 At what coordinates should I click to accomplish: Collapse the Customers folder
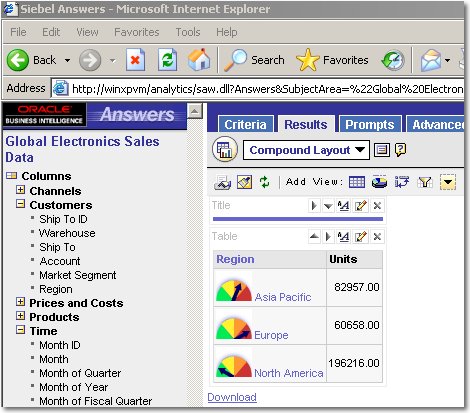click(x=21, y=204)
